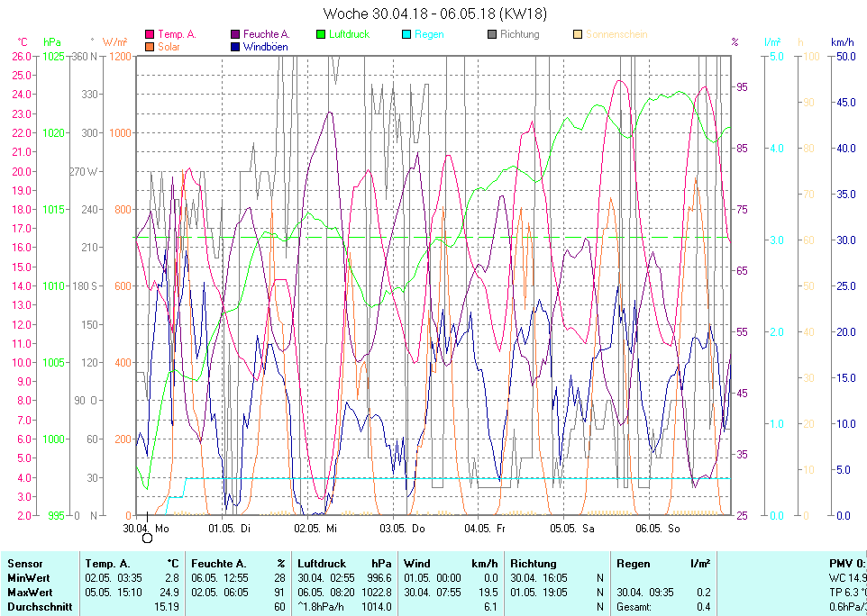The width and height of the screenshot is (867, 616).
Task: Click the maximum wind value 19.5
Action: [488, 593]
